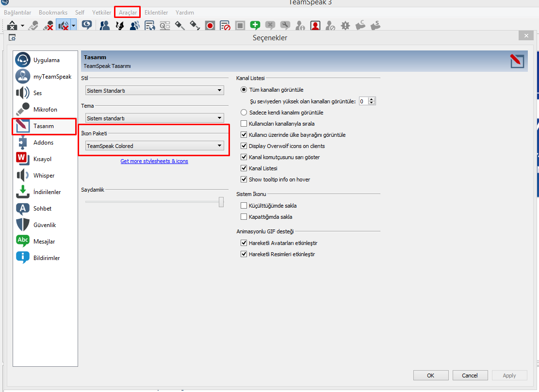539x392 pixels.
Task: Select 'Tüm kanalları görüntüle' radio button
Action: tap(244, 90)
